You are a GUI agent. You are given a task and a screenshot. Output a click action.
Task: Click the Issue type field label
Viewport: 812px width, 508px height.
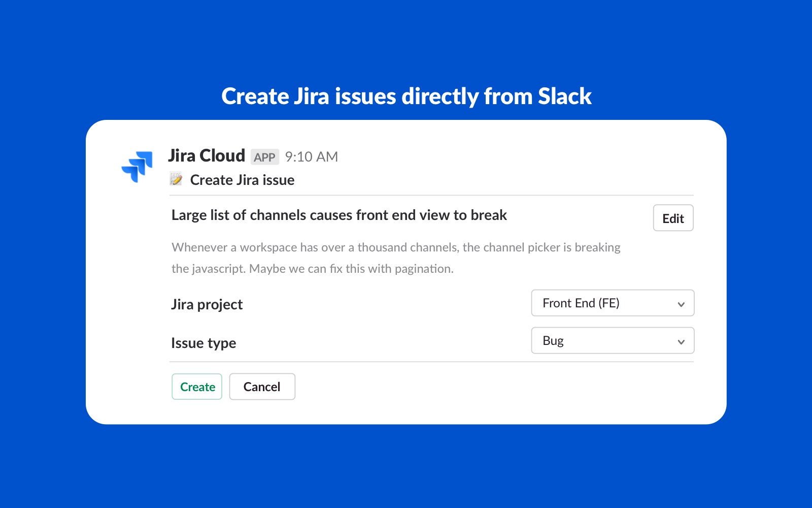[x=203, y=343]
